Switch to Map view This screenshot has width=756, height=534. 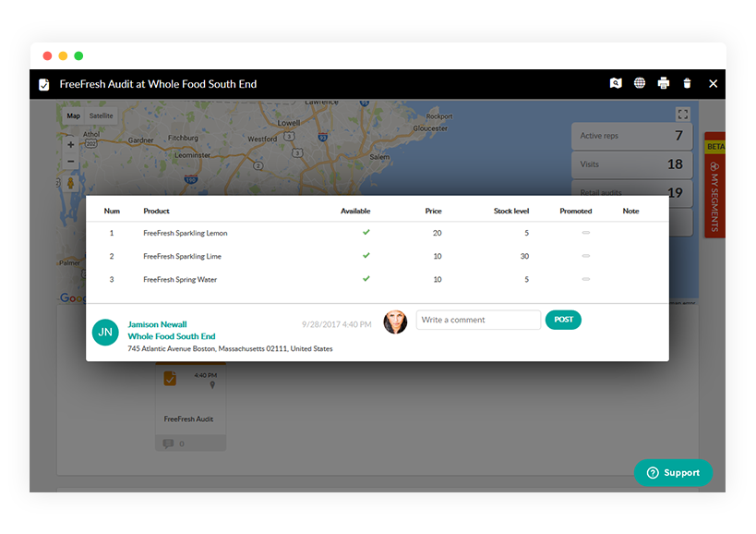pyautogui.click(x=74, y=116)
